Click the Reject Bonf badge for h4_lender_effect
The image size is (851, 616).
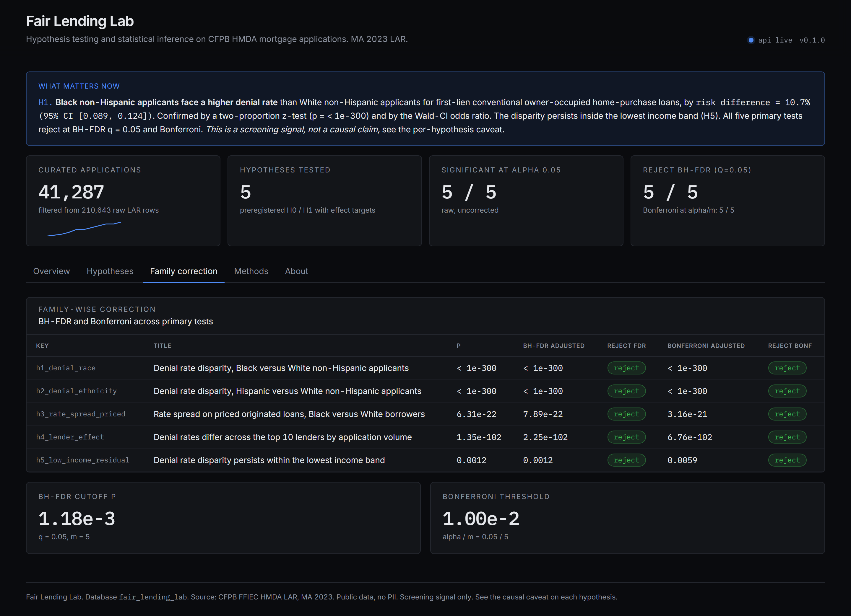tap(787, 437)
